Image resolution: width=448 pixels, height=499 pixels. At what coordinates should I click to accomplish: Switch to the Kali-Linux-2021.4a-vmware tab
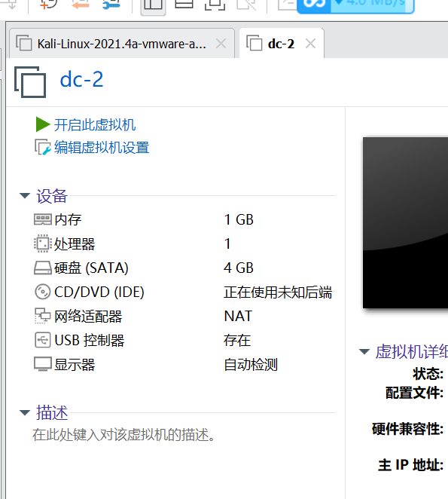tap(121, 44)
